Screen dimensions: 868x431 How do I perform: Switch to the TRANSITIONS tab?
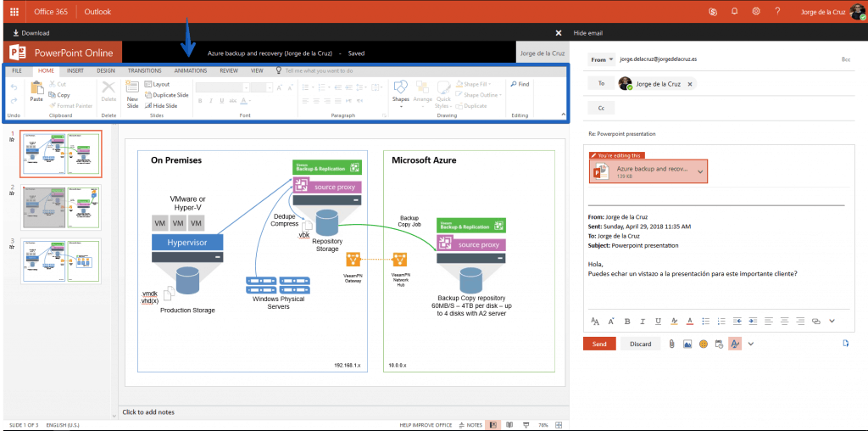144,71
